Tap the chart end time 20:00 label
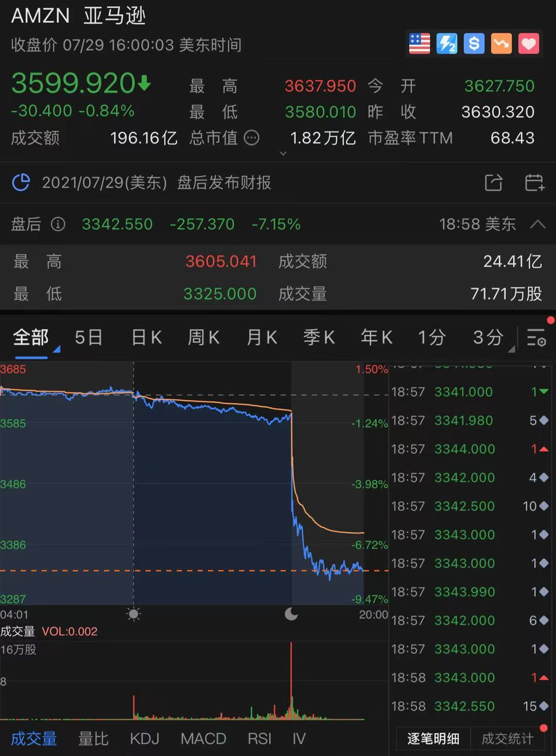This screenshot has width=556, height=756. click(x=374, y=614)
